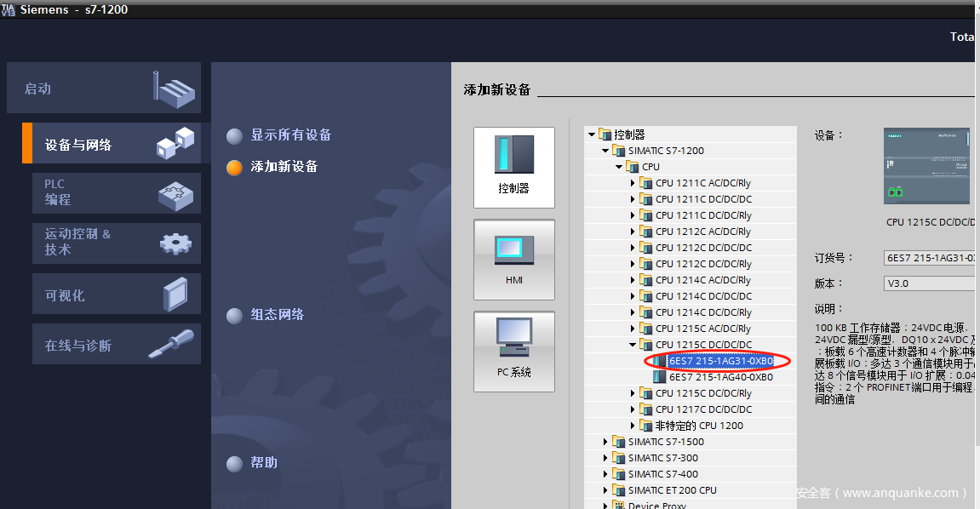Select order number 6ES7 215-1AG40-0XB0
The image size is (980, 509).
click(x=721, y=377)
